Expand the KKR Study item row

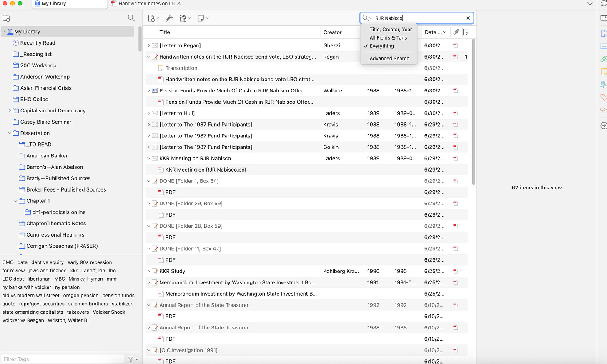[149, 271]
